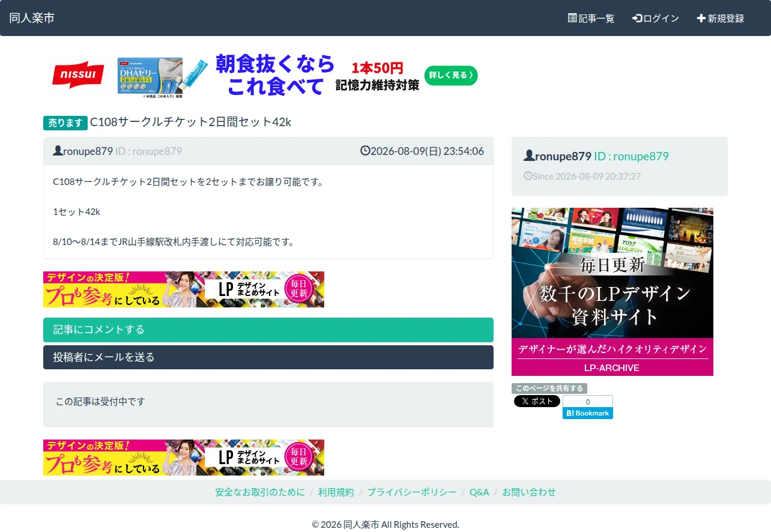This screenshot has width=771, height=532.
Task: Click the login arrow icon
Action: [x=637, y=18]
